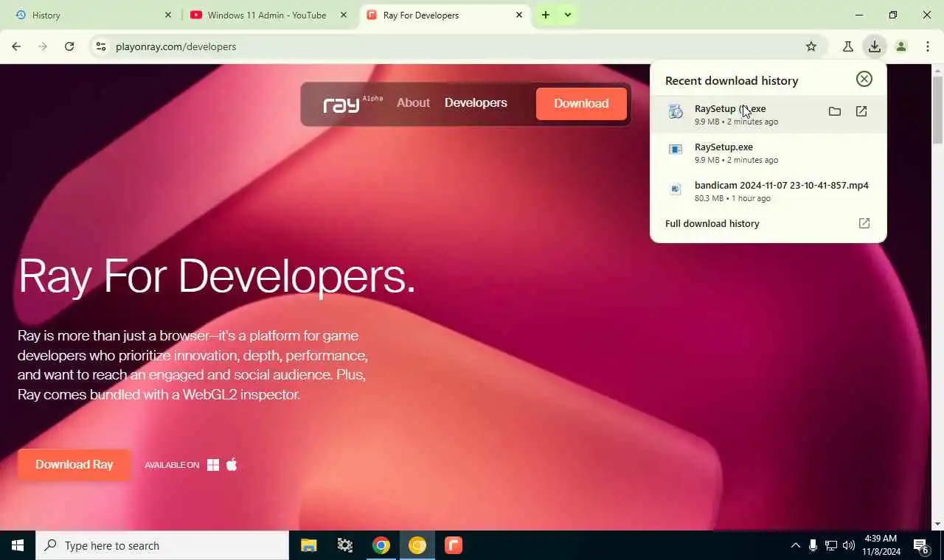
Task: Switch to Windows 11 Admin YouTube tab
Action: (268, 15)
